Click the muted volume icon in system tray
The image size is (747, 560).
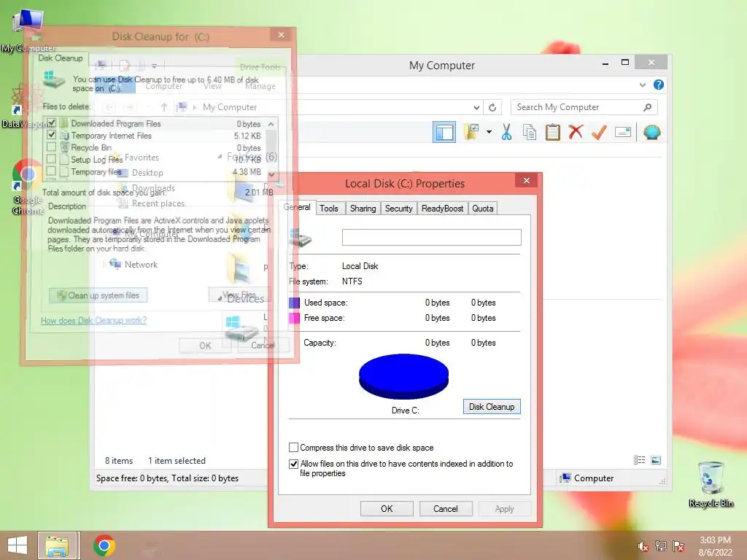[643, 546]
